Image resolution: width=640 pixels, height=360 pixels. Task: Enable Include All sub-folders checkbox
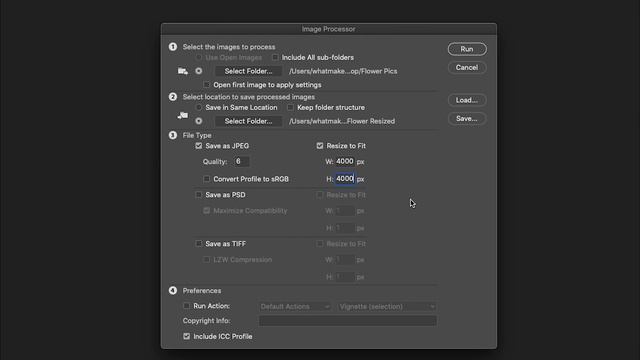(276, 58)
